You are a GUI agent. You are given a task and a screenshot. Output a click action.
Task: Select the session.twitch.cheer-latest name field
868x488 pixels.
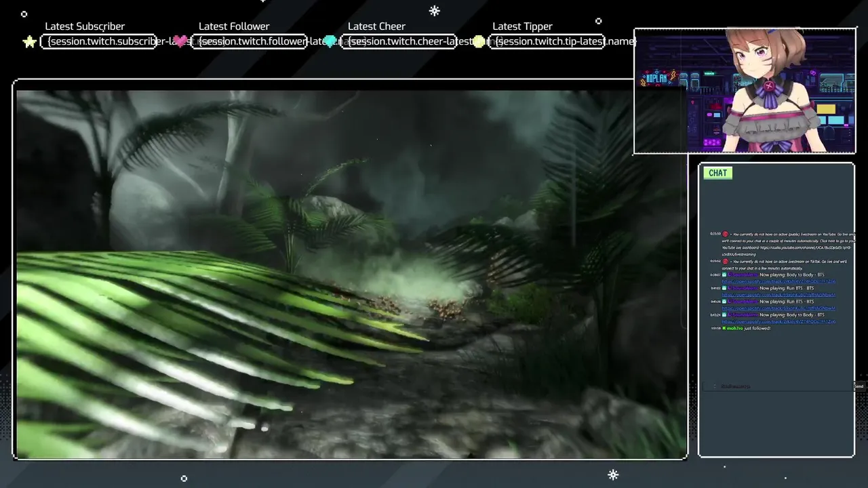coord(399,41)
